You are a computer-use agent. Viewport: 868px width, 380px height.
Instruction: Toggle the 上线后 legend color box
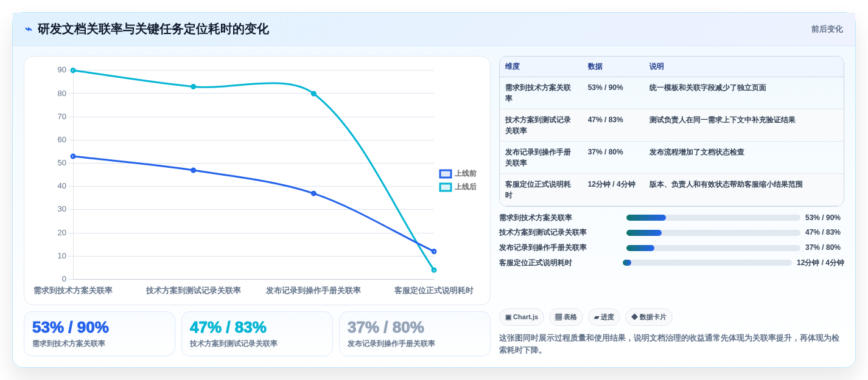pyautogui.click(x=446, y=187)
